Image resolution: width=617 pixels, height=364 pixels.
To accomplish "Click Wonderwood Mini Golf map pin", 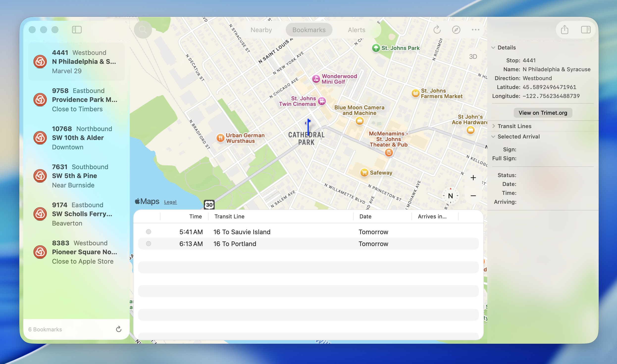I will [316, 79].
